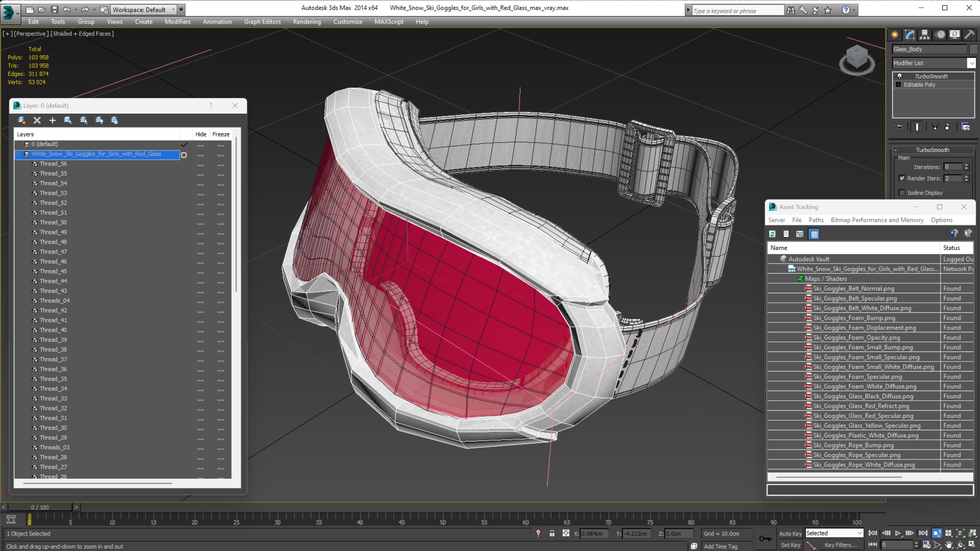Viewport: 980px width, 551px height.
Task: Open Bitmap Performance and Memory menu
Action: click(877, 220)
